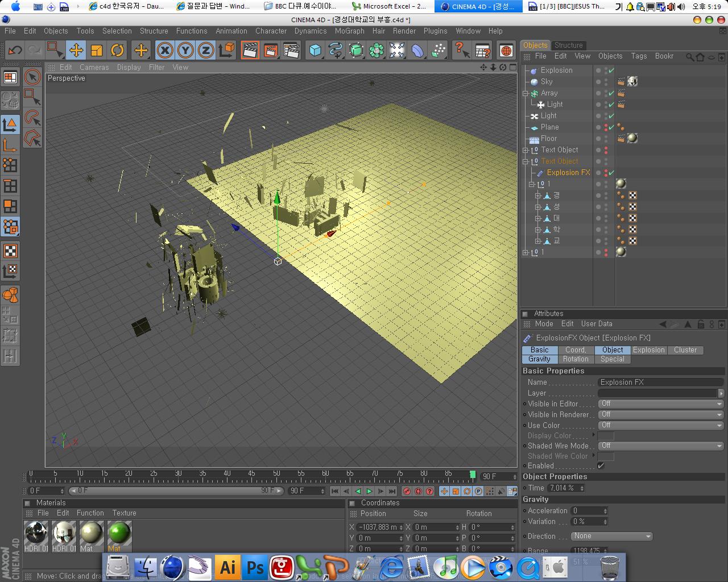Open the Explosion attribute tab
This screenshot has height=582, width=728.
point(649,350)
